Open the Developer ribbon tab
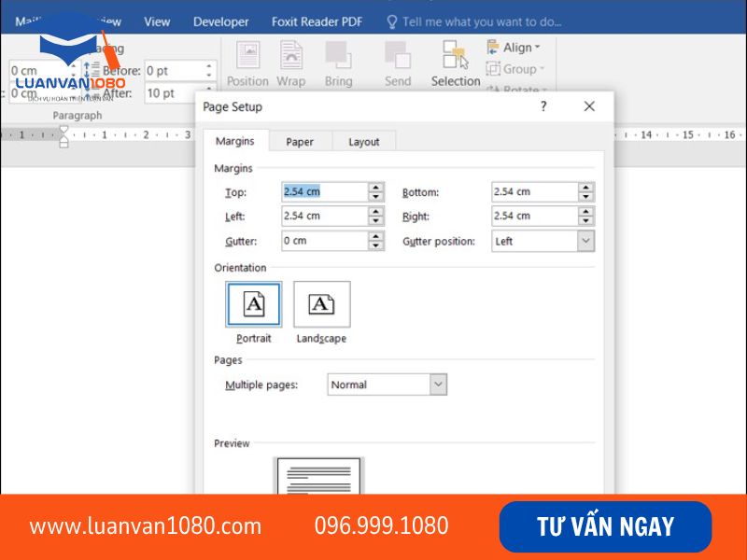This screenshot has width=747, height=560. point(220,21)
